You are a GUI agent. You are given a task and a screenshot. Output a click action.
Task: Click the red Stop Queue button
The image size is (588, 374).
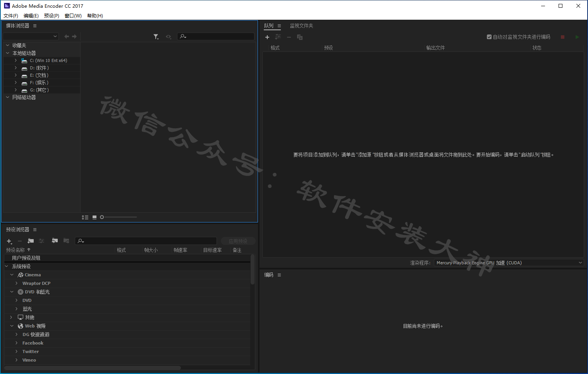tap(562, 37)
